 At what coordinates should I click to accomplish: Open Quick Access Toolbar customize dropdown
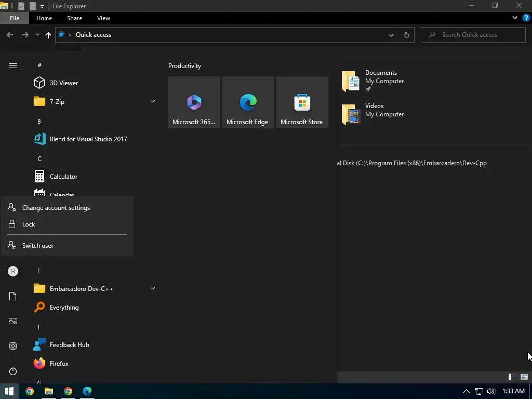click(42, 6)
